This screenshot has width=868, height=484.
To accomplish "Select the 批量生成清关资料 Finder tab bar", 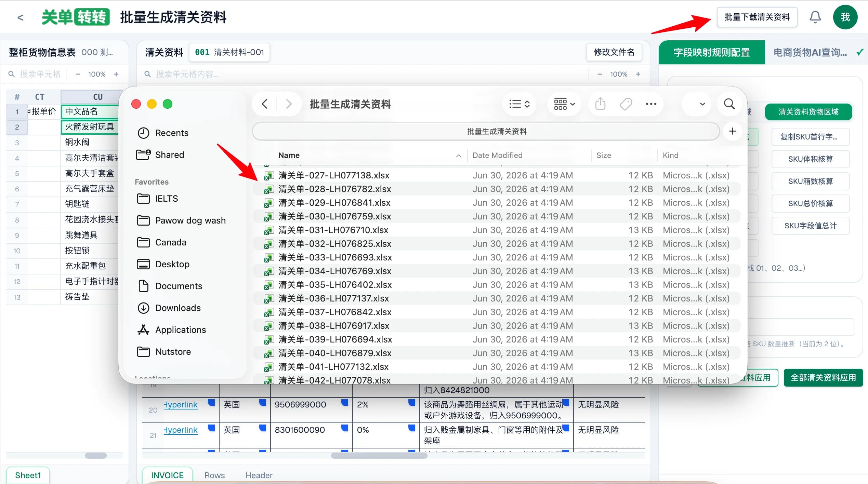I will click(x=486, y=131).
